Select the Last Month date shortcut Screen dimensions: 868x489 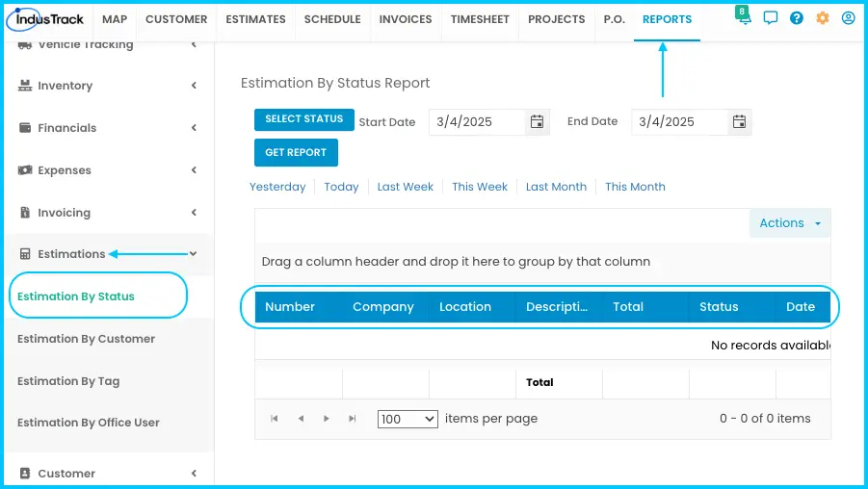click(556, 187)
